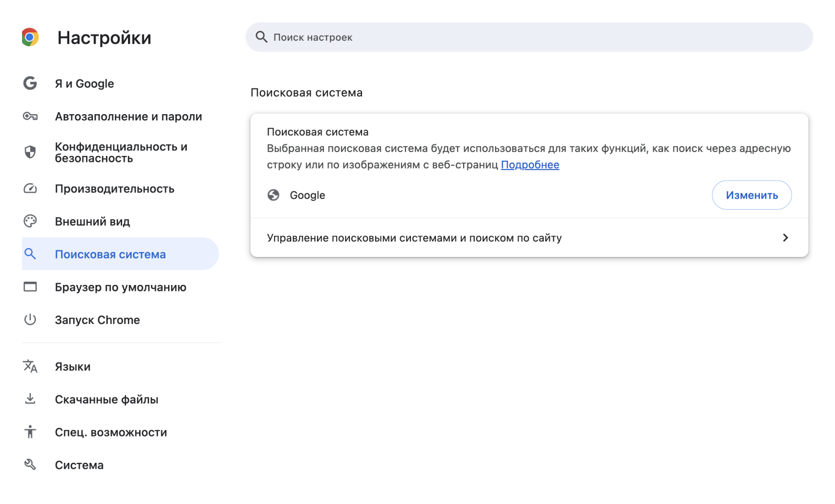Click the Google search engine name

pos(308,195)
